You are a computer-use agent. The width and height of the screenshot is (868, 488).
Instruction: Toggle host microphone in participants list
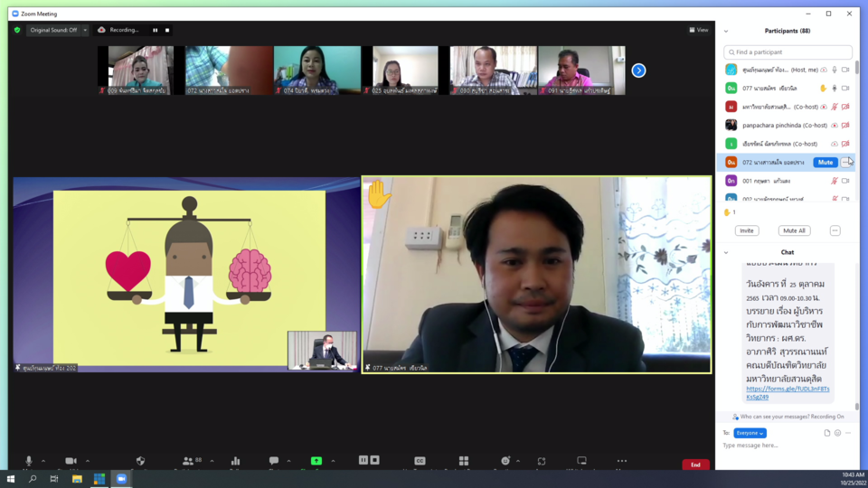[835, 70]
